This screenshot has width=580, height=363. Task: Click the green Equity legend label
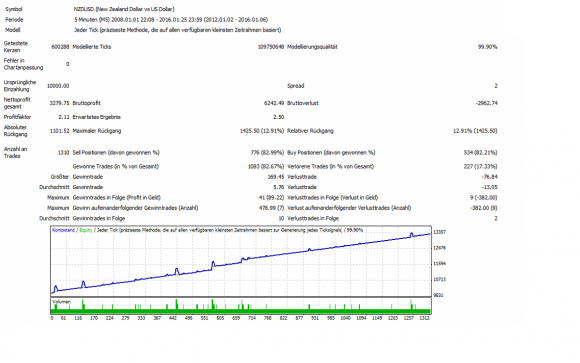(85, 230)
